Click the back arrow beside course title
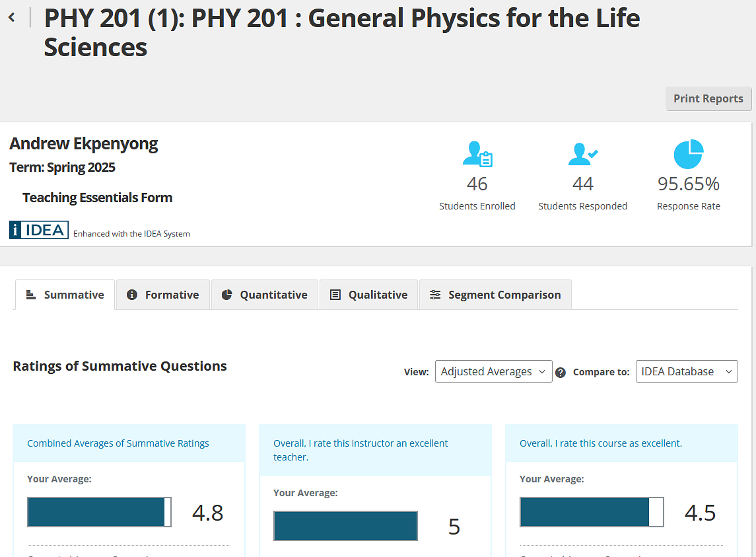756x557 pixels. click(x=12, y=18)
